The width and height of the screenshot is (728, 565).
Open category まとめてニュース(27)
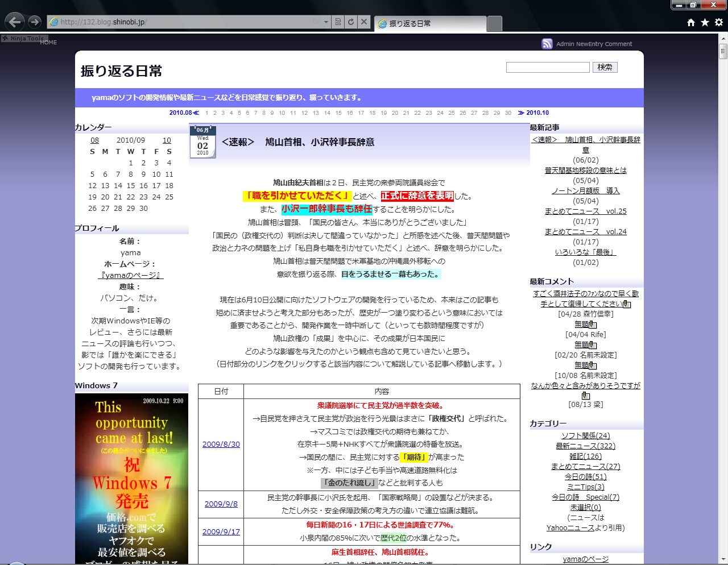click(586, 466)
